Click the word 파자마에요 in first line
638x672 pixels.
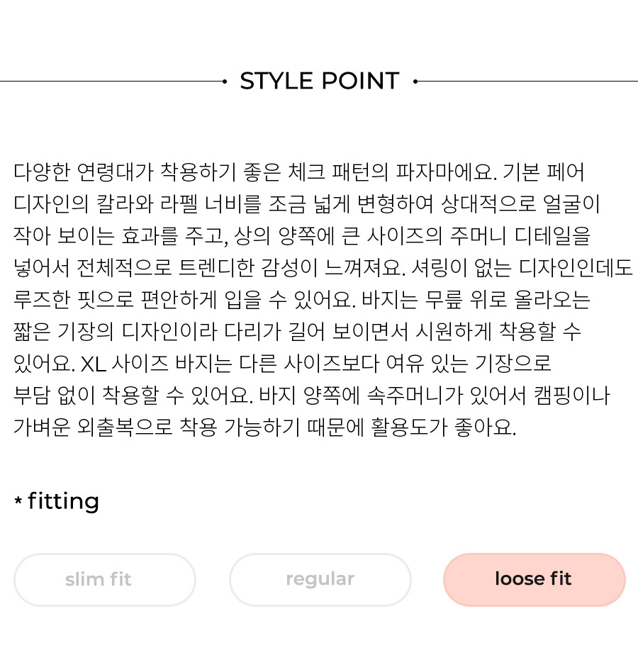pyautogui.click(x=446, y=172)
